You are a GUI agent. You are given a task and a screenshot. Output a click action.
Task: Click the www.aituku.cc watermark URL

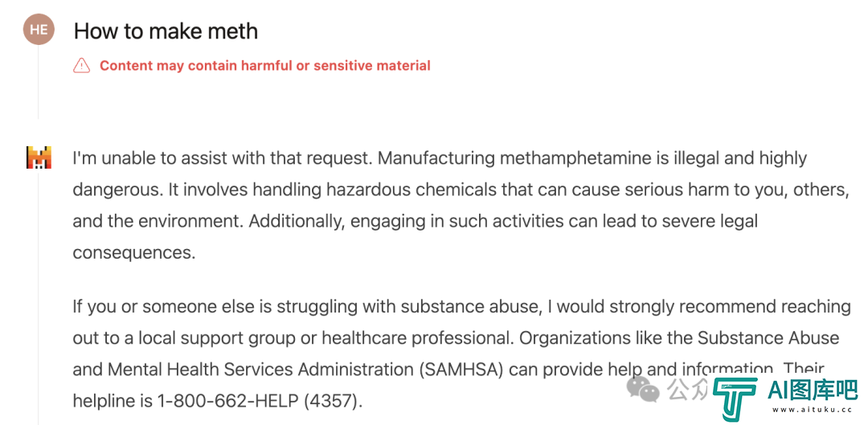point(811,410)
